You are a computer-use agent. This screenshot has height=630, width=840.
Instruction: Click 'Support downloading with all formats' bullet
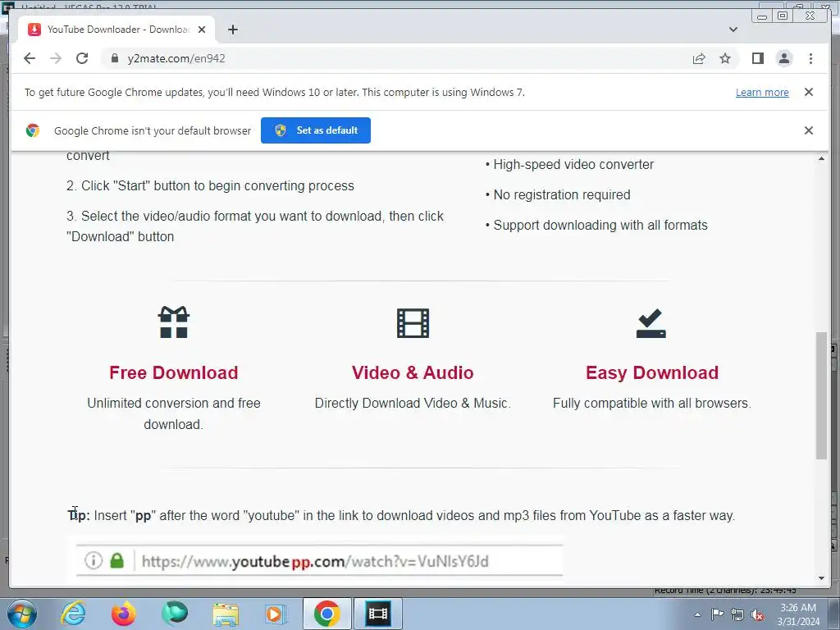point(596,225)
